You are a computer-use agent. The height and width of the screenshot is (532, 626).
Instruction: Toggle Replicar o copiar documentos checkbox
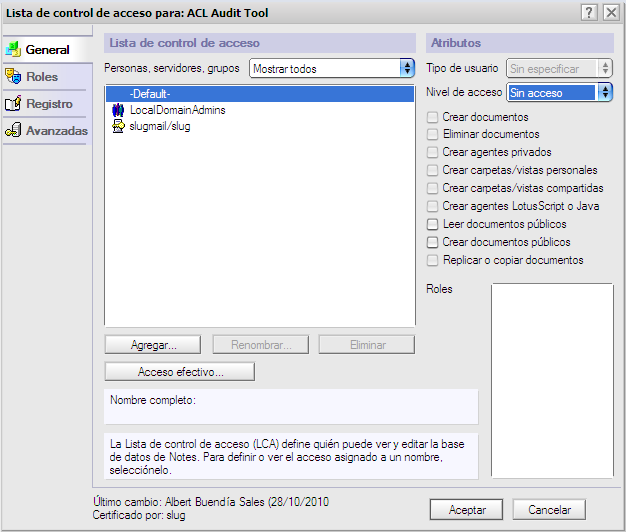[432, 260]
